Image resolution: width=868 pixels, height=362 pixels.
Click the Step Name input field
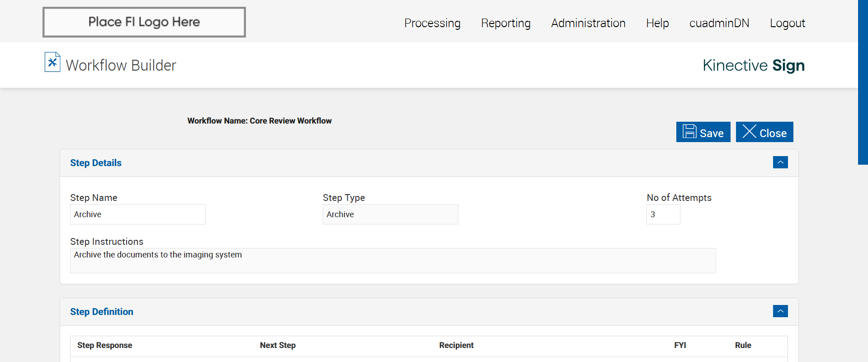tap(138, 214)
